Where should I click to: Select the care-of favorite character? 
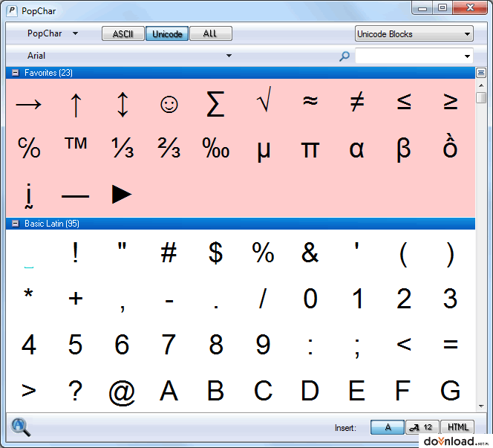(x=29, y=147)
